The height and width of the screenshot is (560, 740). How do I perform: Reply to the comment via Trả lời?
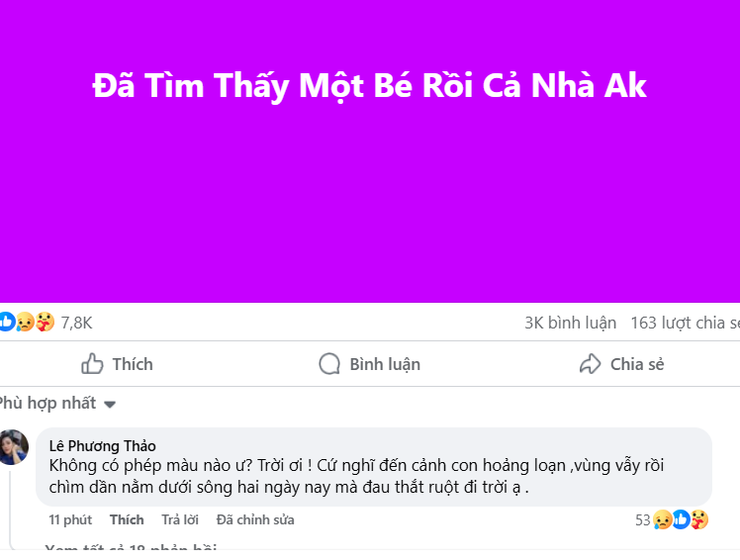[x=180, y=519]
